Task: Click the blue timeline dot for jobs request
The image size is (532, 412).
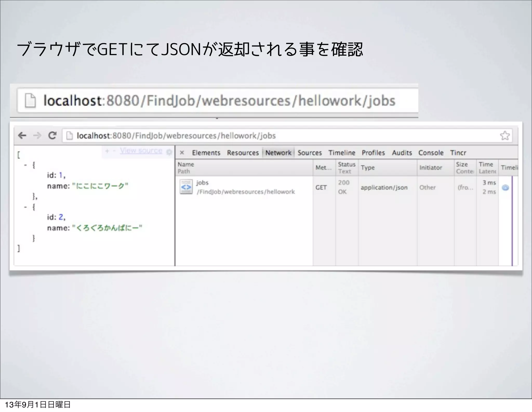Action: point(505,187)
